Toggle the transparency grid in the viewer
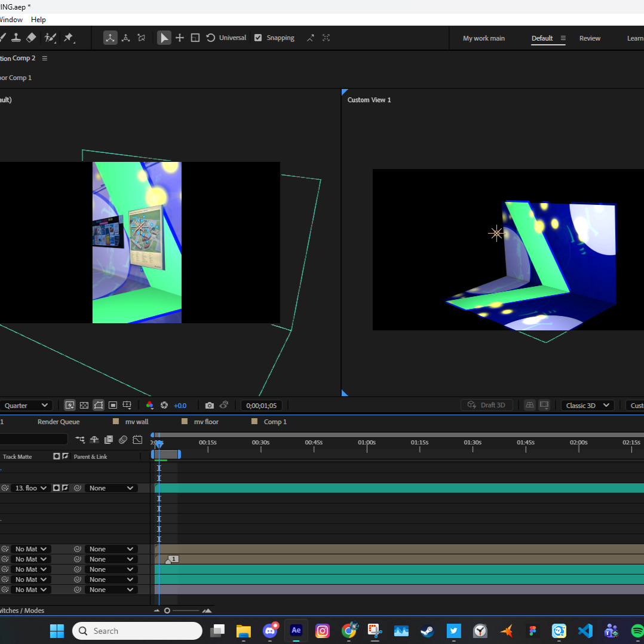 pyautogui.click(x=84, y=406)
